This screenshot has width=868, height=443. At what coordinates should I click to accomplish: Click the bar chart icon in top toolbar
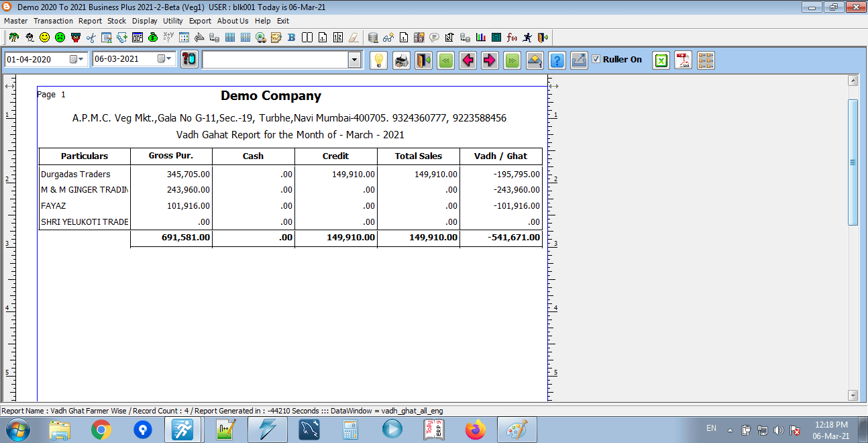point(481,38)
